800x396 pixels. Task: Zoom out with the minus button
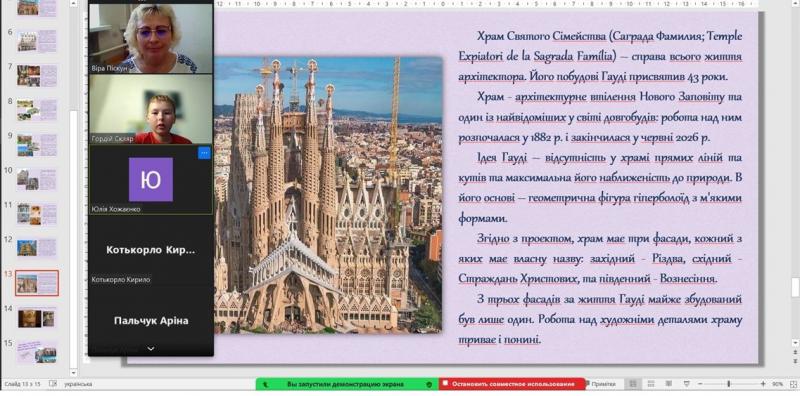[700, 384]
